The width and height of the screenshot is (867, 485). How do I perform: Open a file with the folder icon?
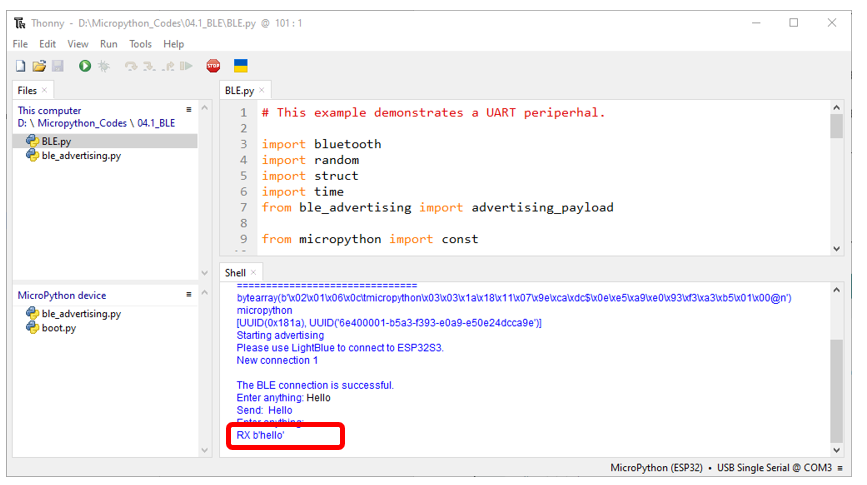39,66
